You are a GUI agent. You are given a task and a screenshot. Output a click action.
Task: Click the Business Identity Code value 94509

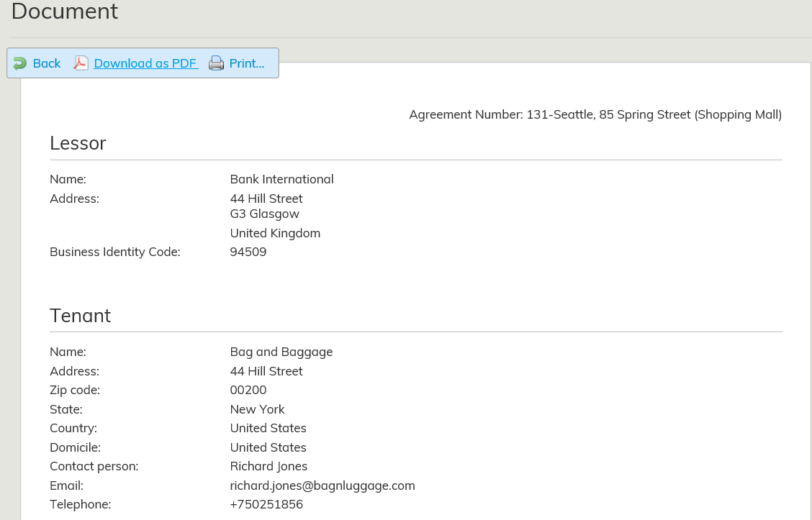248,252
